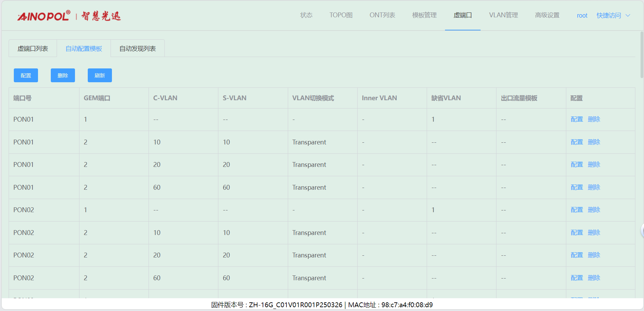Screen dimensions: 644x311
Task: Go to ONT列表 menu item
Action: point(382,15)
